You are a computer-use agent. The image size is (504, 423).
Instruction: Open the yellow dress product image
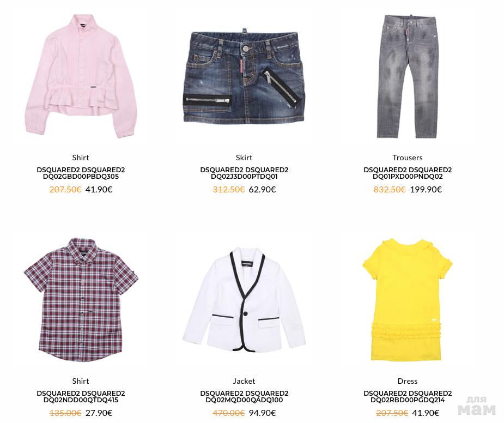(408, 299)
